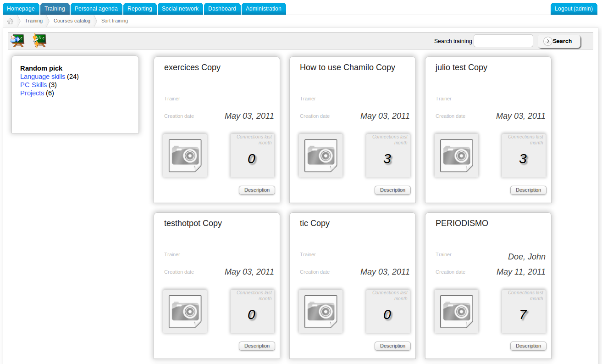This screenshot has height=364, width=602.
Task: Open the Dashboard tab
Action: pos(222,9)
